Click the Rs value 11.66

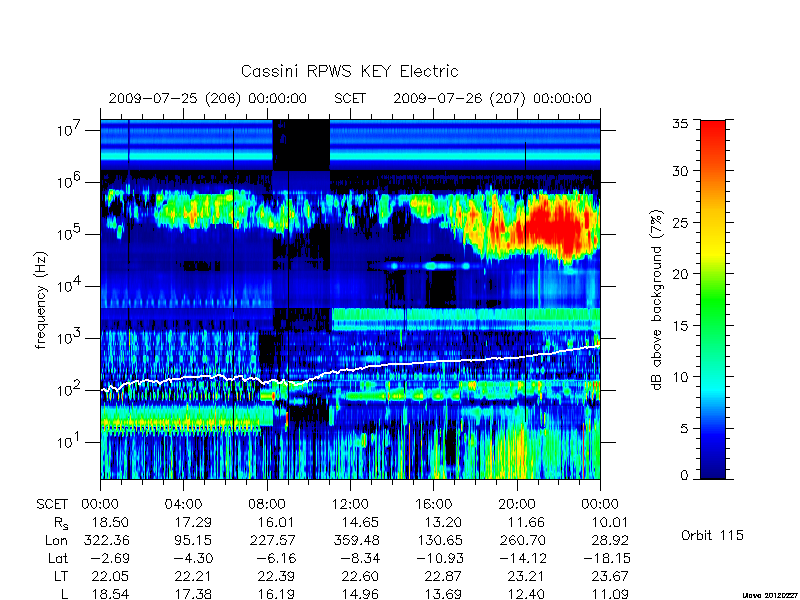pyautogui.click(x=526, y=522)
